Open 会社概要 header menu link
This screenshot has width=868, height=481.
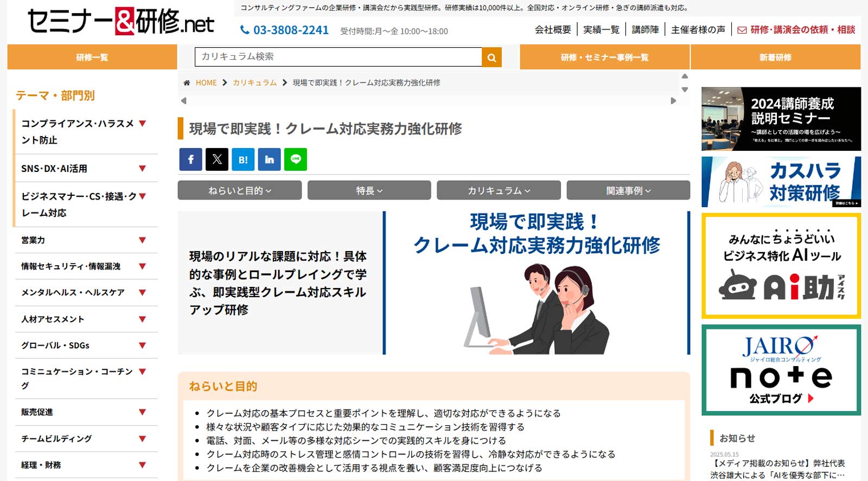(553, 30)
